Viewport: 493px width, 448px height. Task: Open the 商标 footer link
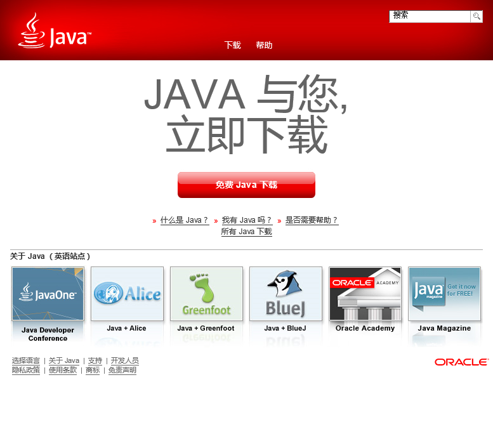[93, 371]
